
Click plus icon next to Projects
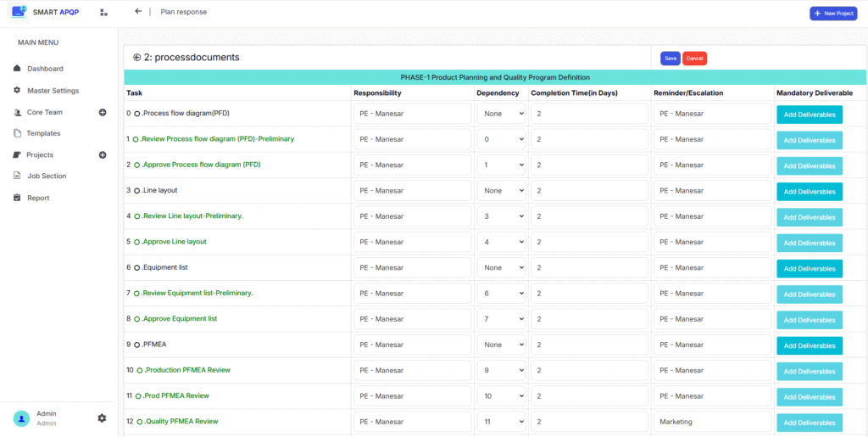tap(103, 155)
